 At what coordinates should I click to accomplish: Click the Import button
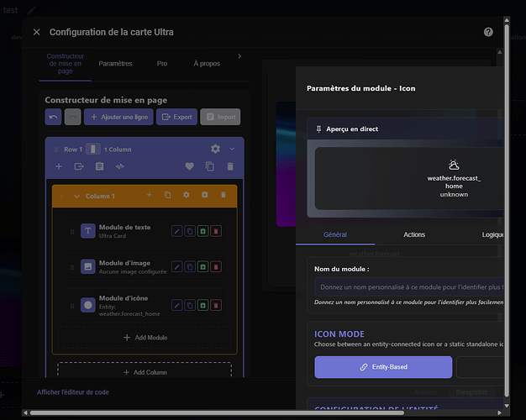coord(220,117)
